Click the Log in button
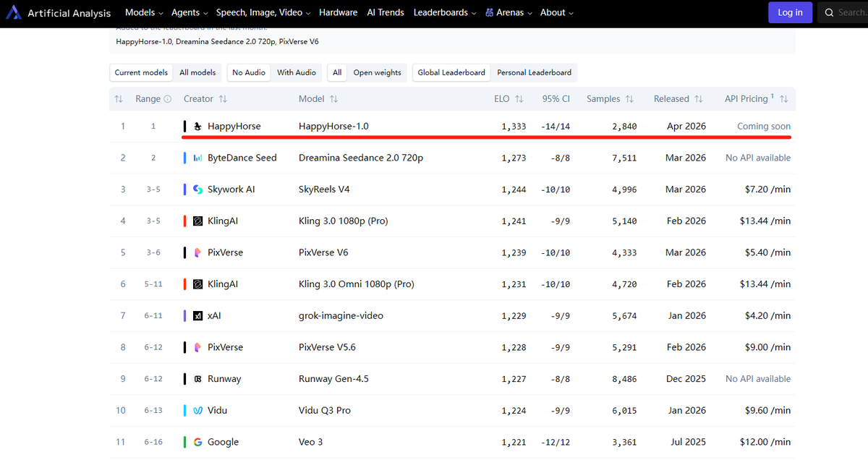Screen dimensions: 868x460 790,12
